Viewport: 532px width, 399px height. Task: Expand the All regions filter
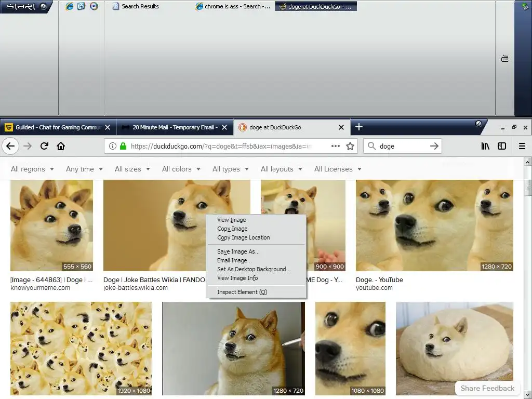click(32, 169)
